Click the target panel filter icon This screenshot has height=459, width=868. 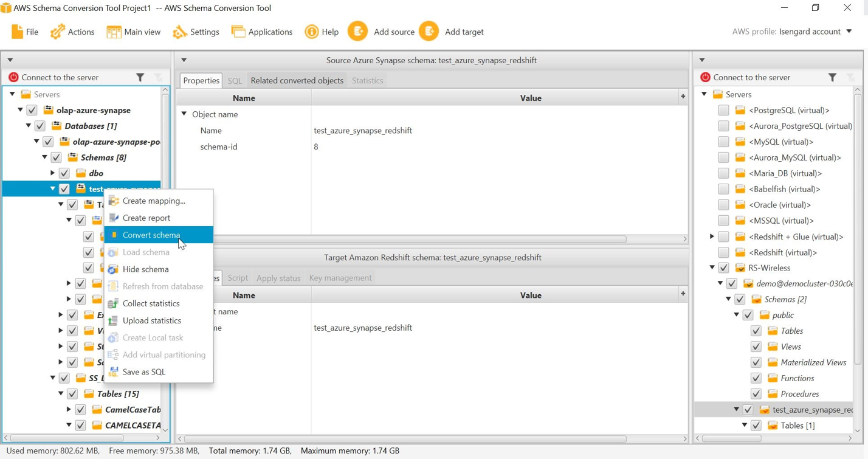[833, 77]
